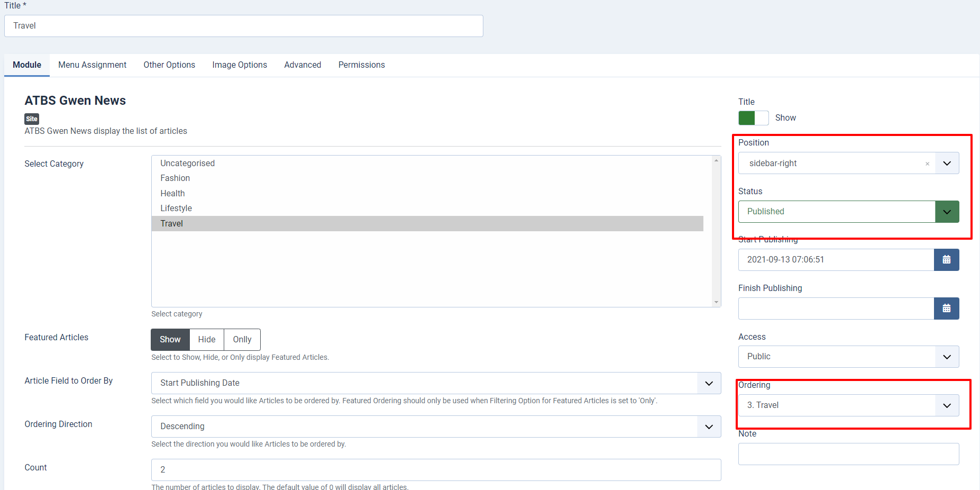Go to the Permissions tab

361,65
